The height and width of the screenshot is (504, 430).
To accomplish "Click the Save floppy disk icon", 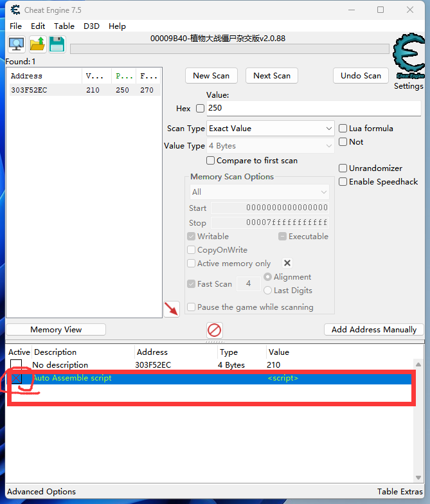I will pos(57,44).
